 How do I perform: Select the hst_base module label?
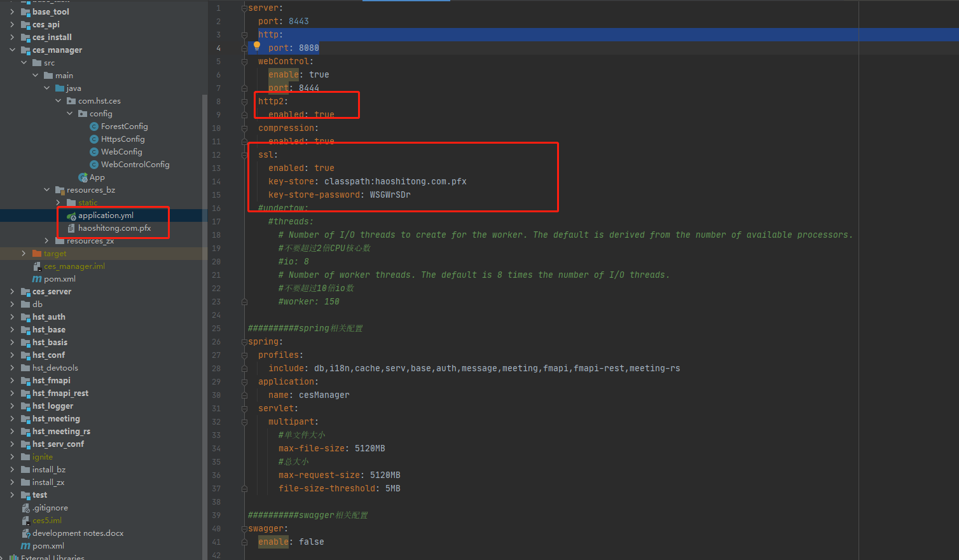pyautogui.click(x=49, y=330)
